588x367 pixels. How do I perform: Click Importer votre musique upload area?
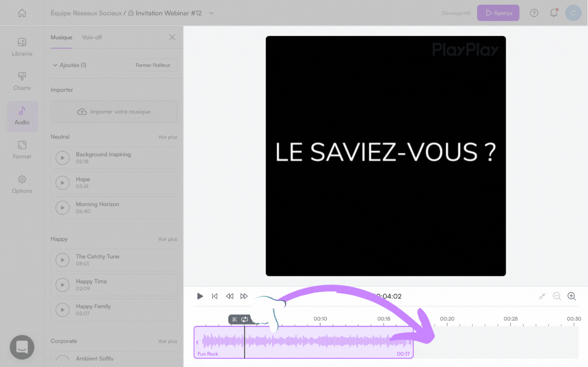pyautogui.click(x=114, y=112)
